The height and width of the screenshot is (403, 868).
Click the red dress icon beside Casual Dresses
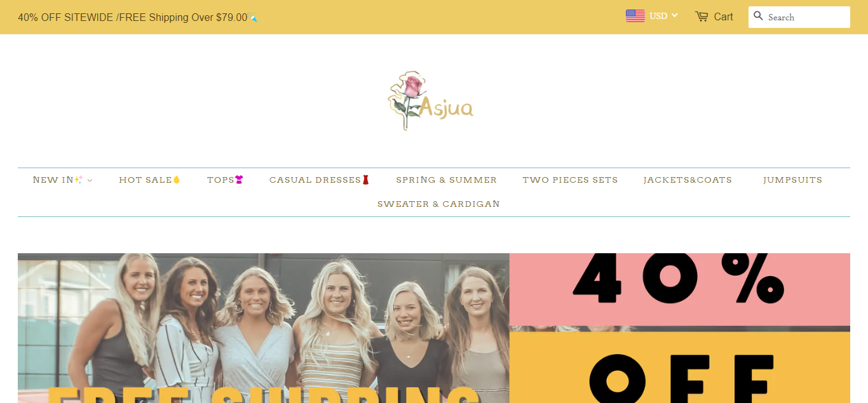pos(365,180)
